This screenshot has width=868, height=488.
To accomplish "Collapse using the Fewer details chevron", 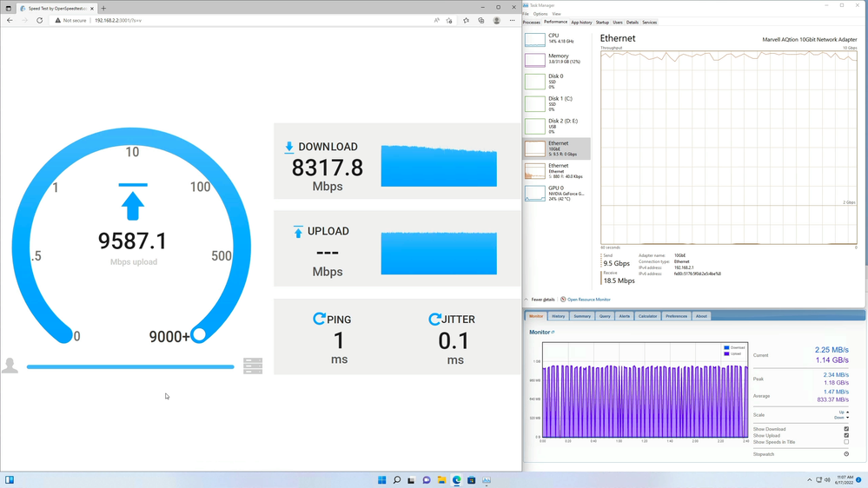I will pyautogui.click(x=527, y=300).
